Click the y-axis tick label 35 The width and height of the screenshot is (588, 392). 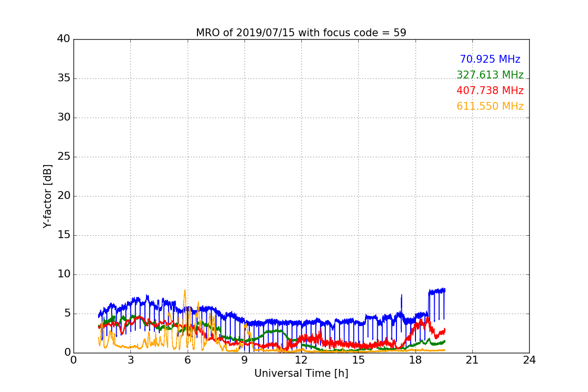pos(64,78)
